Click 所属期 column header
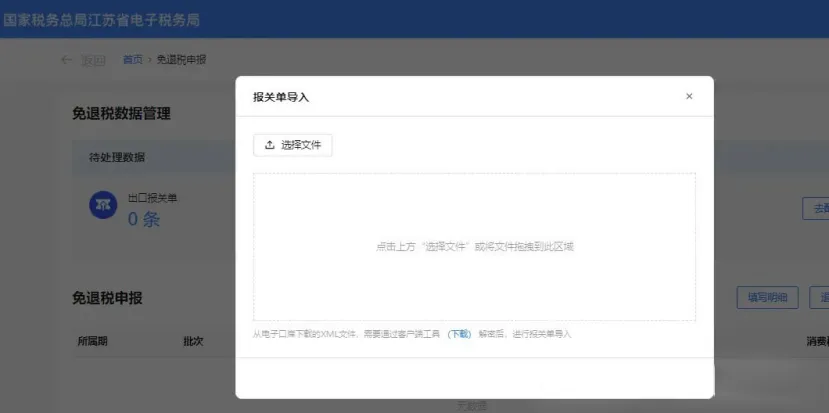Image resolution: width=829 pixels, height=413 pixels. pos(93,341)
